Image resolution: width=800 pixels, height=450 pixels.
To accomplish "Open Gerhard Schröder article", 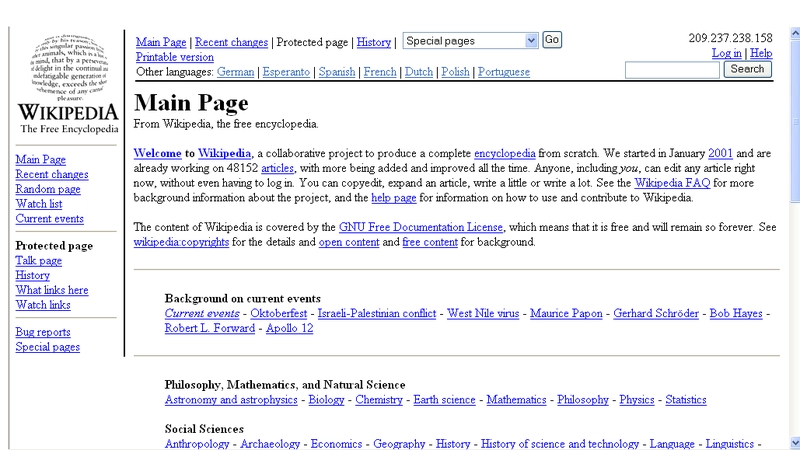I will tap(656, 314).
